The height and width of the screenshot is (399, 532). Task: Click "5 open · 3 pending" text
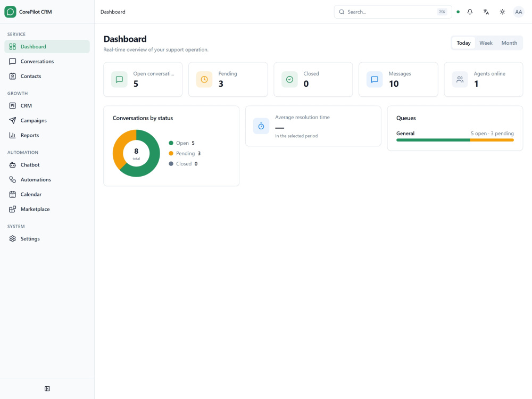492,134
